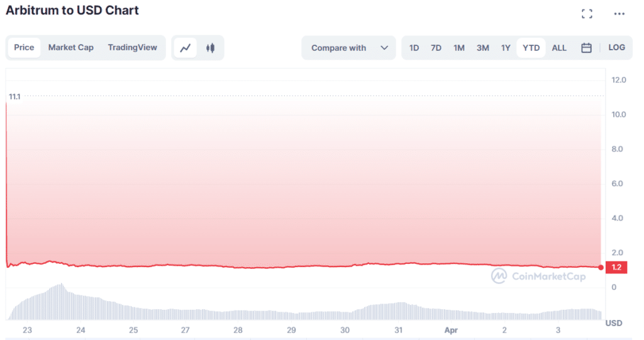Click the date label 31 on axis

398,330
